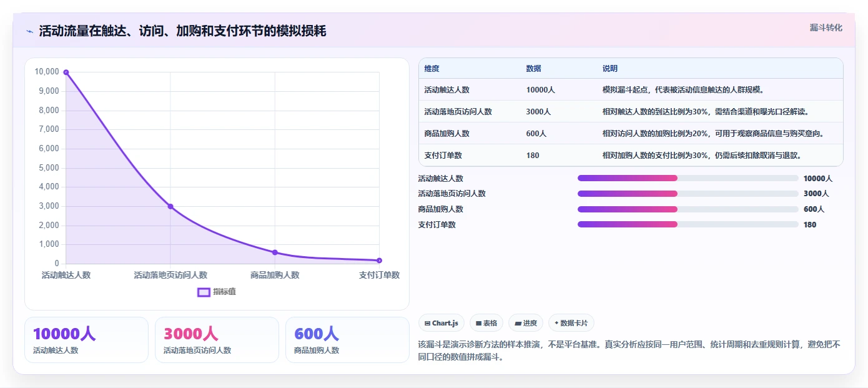868x388 pixels.
Task: Click the card title about 活动流量
Action: [182, 31]
